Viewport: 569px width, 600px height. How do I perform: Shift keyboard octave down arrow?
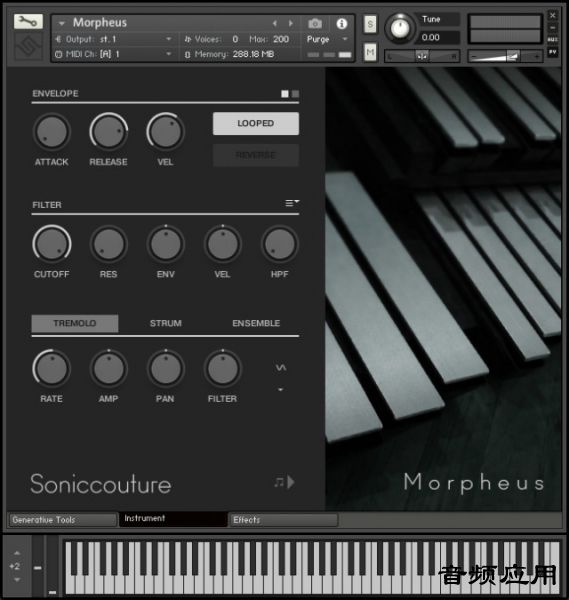click(17, 580)
